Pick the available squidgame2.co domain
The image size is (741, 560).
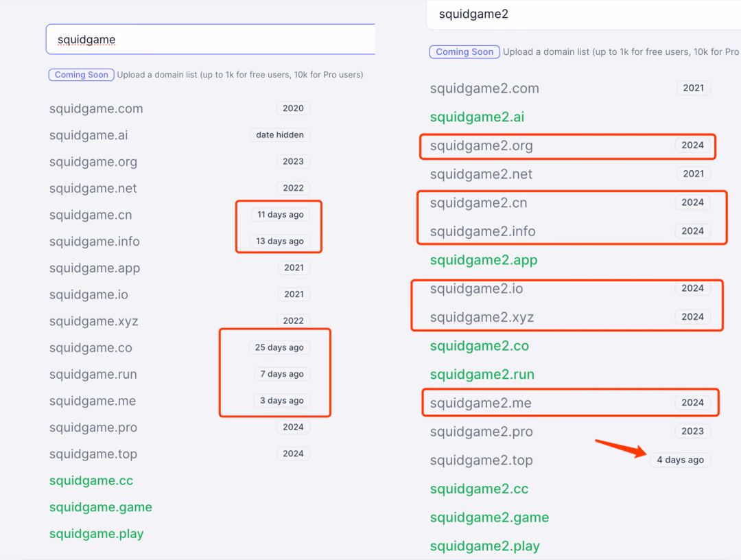point(479,345)
